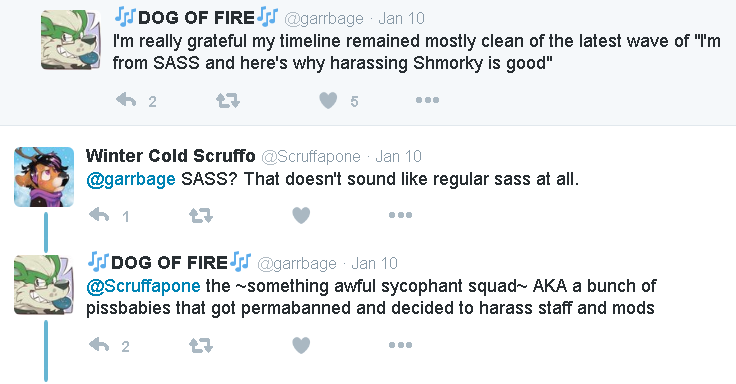Like Winter Cold Scruffo's tweet
The width and height of the screenshot is (736, 384).
(301, 215)
